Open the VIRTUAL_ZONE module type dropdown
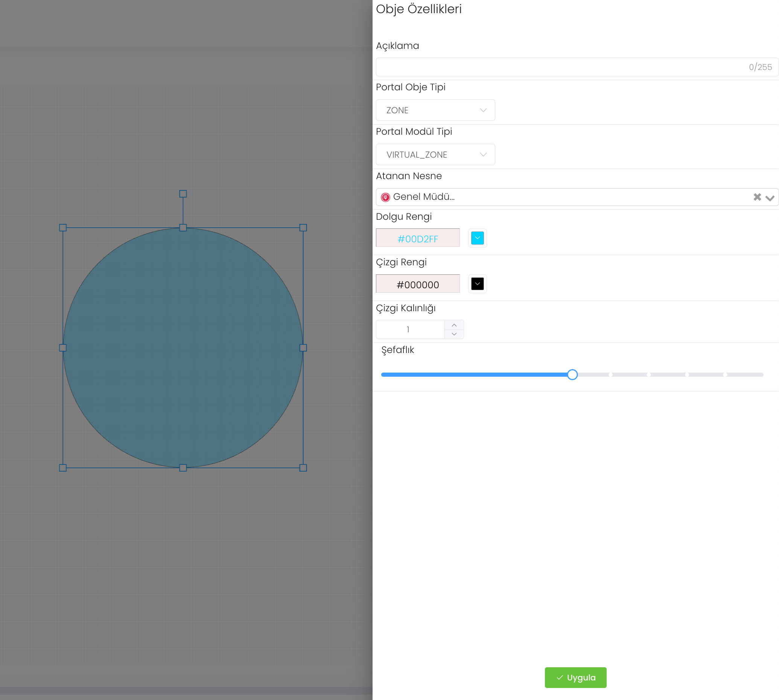 [435, 155]
